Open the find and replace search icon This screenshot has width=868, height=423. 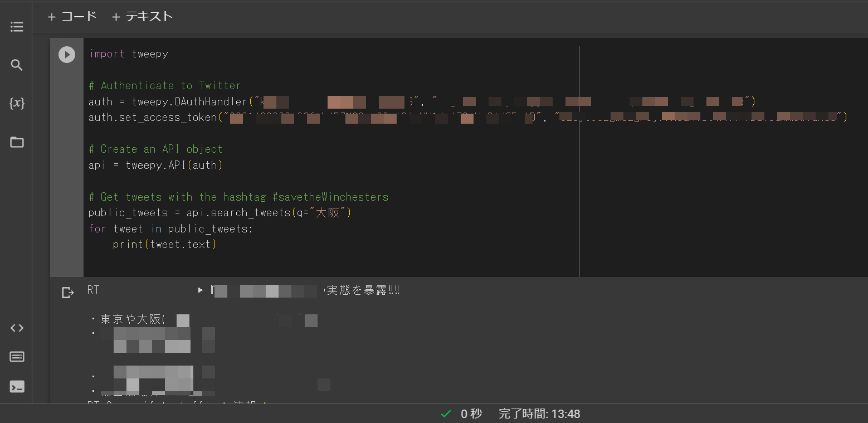[x=17, y=65]
